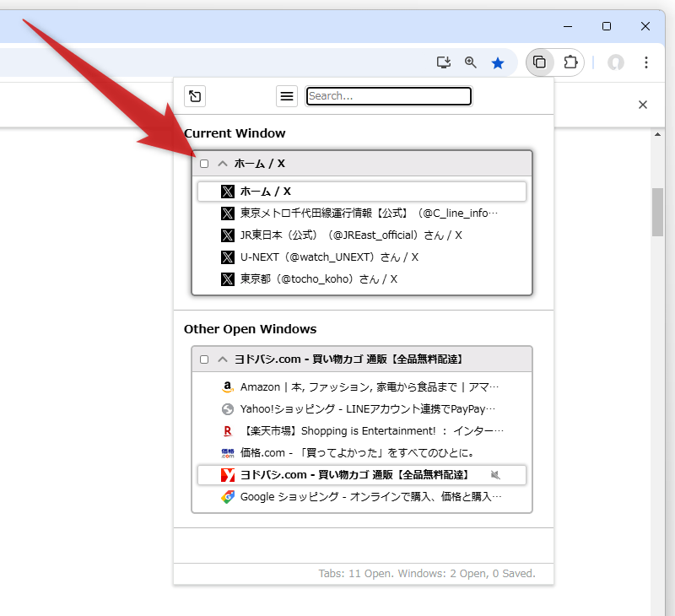Select the ヨドバシ.com window header title
This screenshot has width=675, height=616.
pyautogui.click(x=348, y=359)
